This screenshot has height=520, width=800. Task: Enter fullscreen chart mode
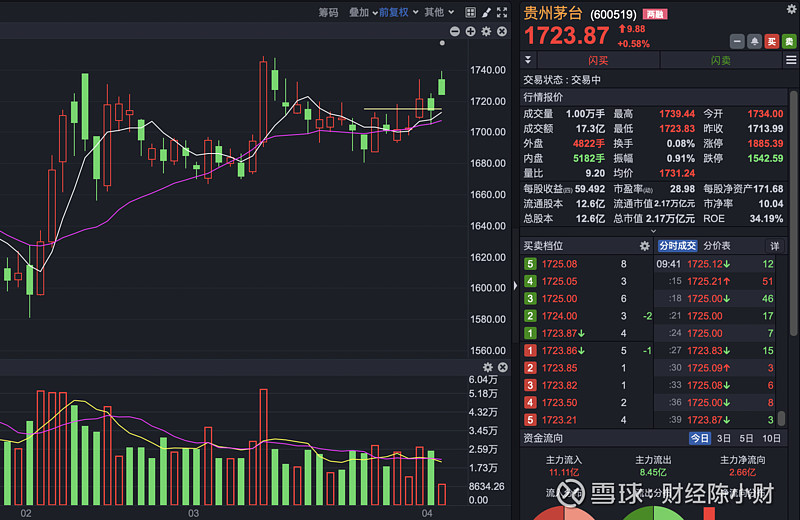tap(502, 12)
